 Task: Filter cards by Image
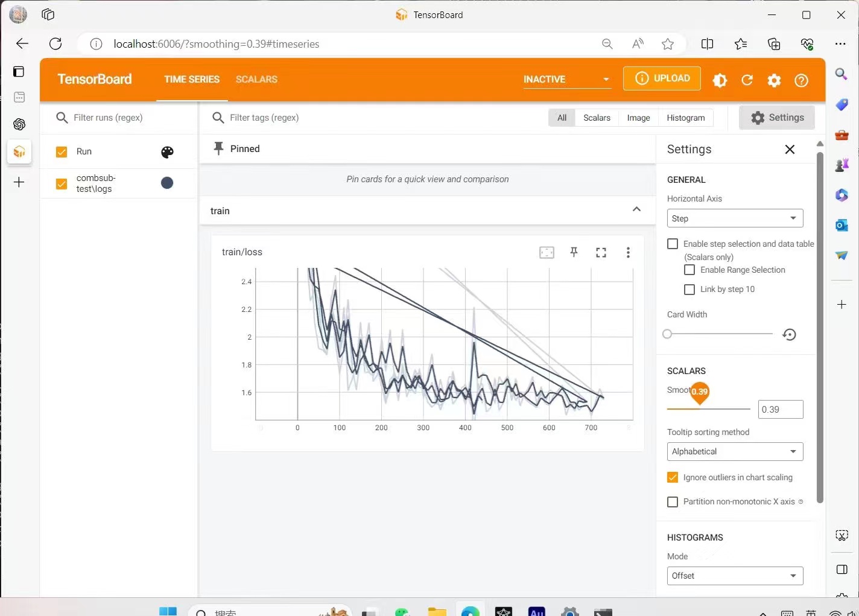638,118
